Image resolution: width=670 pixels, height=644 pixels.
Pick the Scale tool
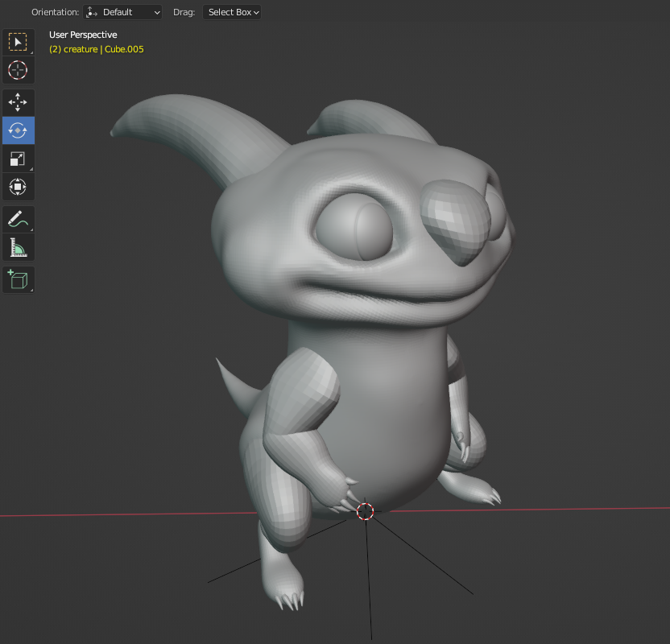(18, 159)
